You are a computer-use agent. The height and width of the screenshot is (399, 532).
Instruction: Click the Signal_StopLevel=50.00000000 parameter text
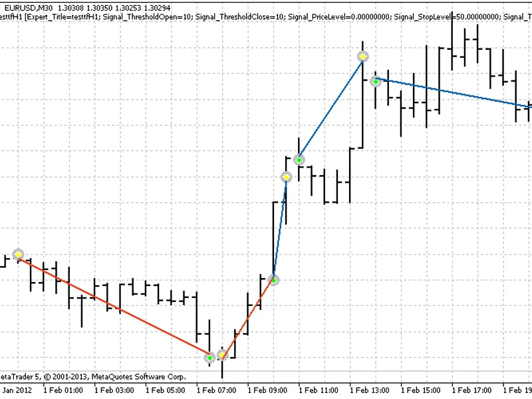click(447, 17)
